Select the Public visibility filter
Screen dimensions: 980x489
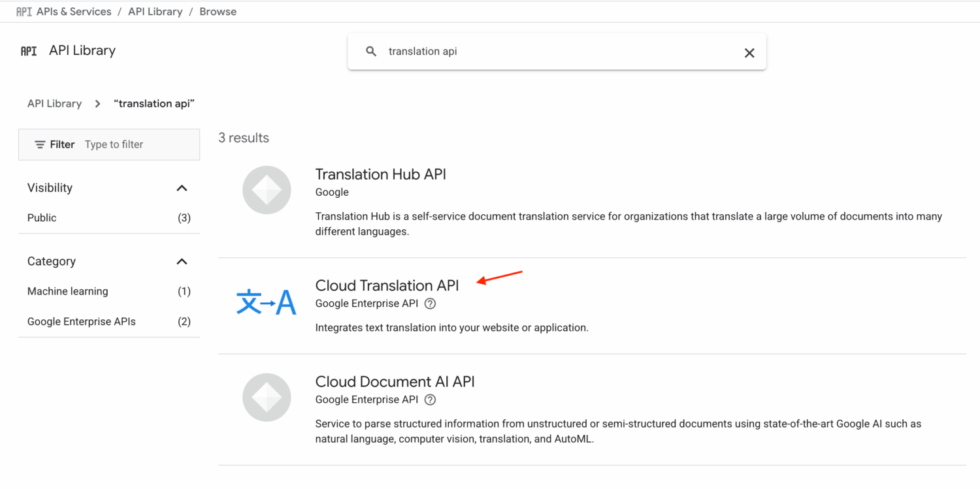[x=42, y=218]
